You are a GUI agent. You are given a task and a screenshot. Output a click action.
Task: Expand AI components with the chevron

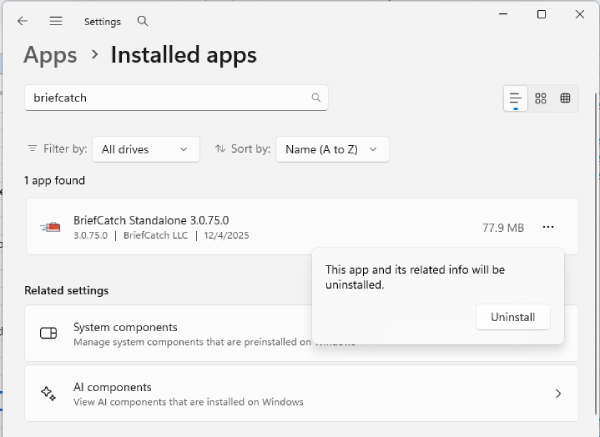point(558,393)
